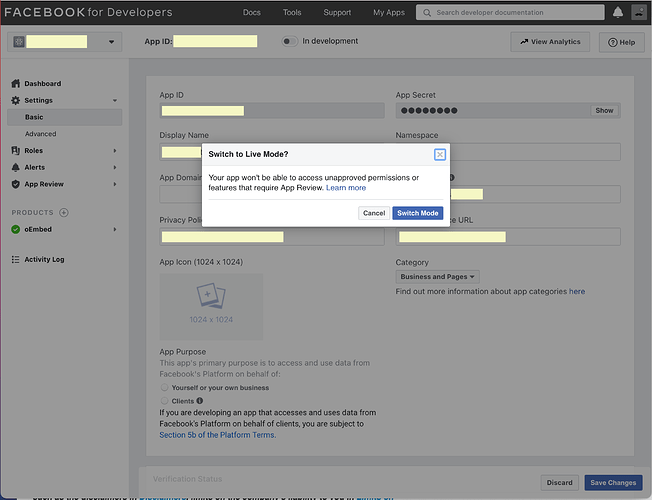This screenshot has height=500, width=652.
Task: Open the user profile avatar
Action: coord(638,12)
